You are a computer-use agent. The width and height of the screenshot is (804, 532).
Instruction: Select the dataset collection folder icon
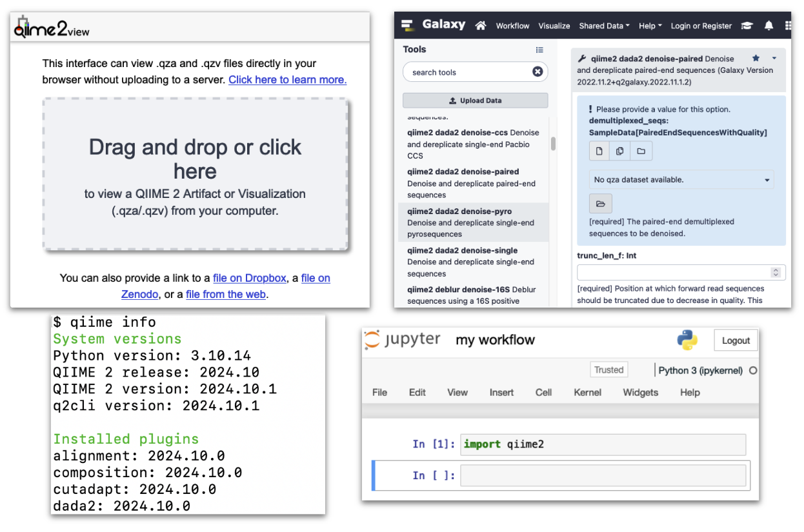click(x=641, y=151)
